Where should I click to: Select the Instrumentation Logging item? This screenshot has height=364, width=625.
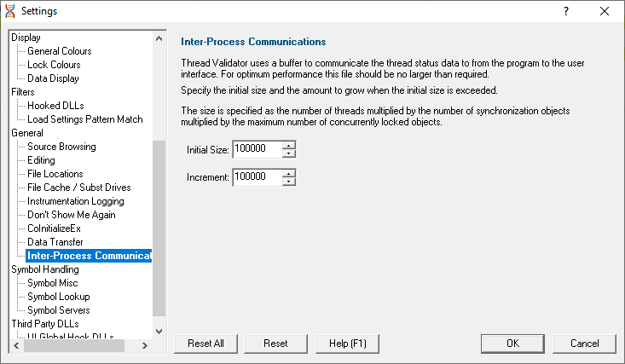[76, 201]
